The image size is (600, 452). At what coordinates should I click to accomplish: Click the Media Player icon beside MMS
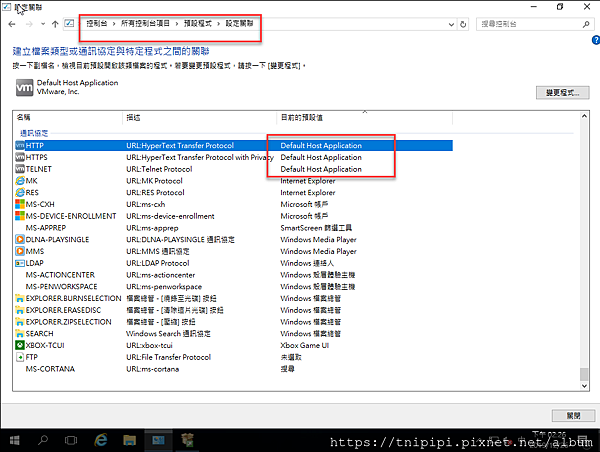pos(20,251)
